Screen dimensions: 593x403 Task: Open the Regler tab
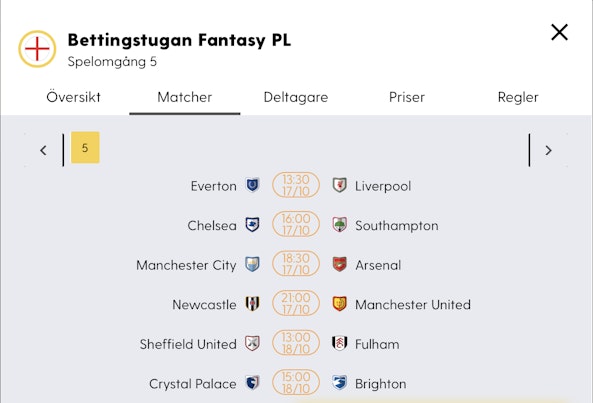click(518, 97)
